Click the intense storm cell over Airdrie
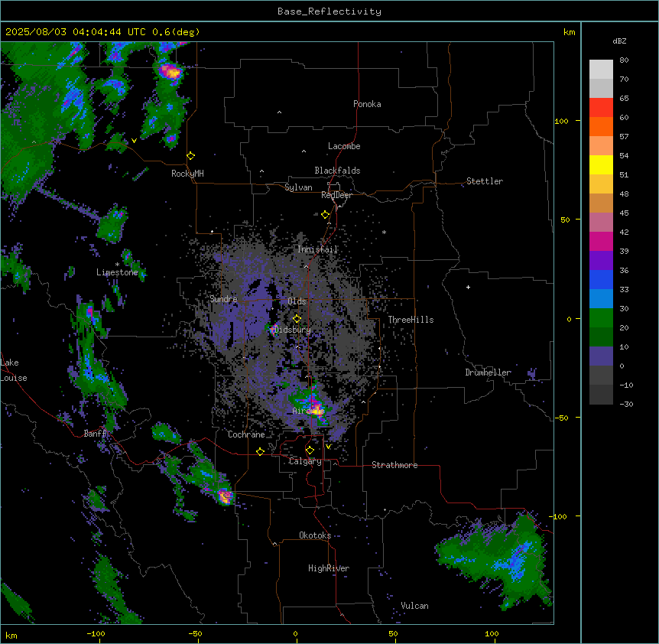The height and width of the screenshot is (644, 659). tap(316, 409)
